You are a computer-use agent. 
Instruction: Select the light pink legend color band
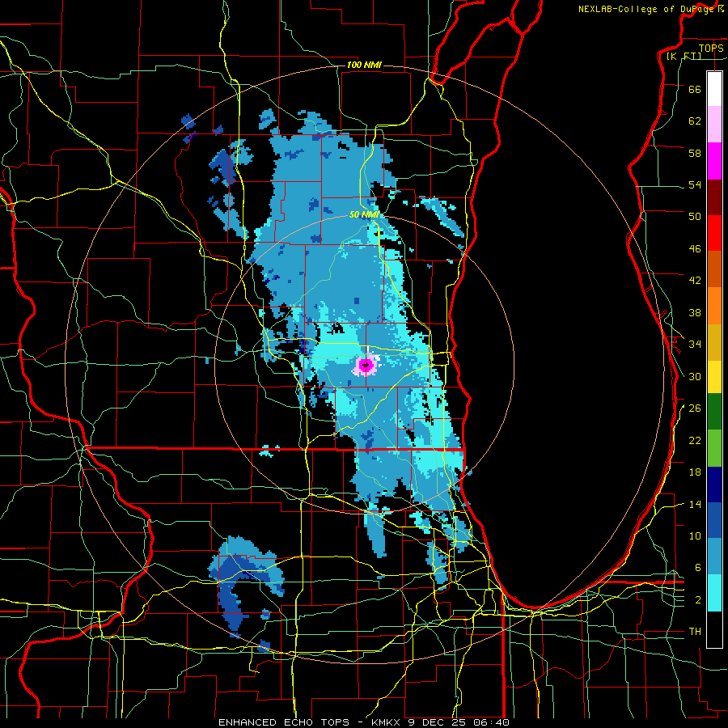pyautogui.click(x=714, y=125)
